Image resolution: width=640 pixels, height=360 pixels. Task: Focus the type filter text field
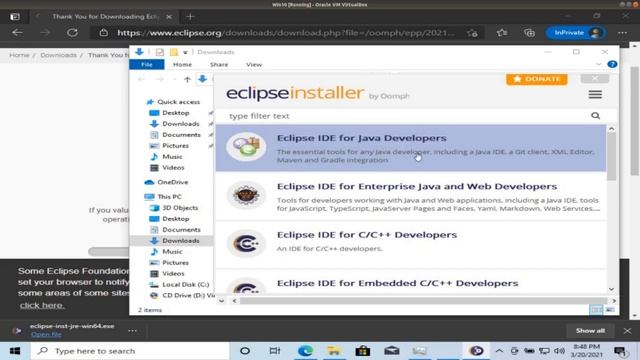(408, 116)
